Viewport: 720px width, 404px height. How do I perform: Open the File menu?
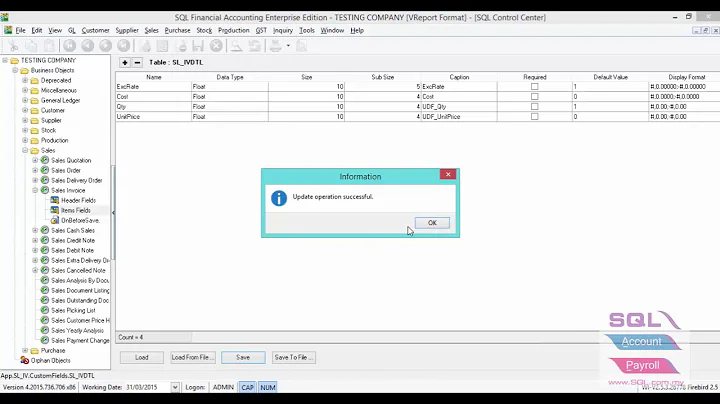(x=21, y=30)
